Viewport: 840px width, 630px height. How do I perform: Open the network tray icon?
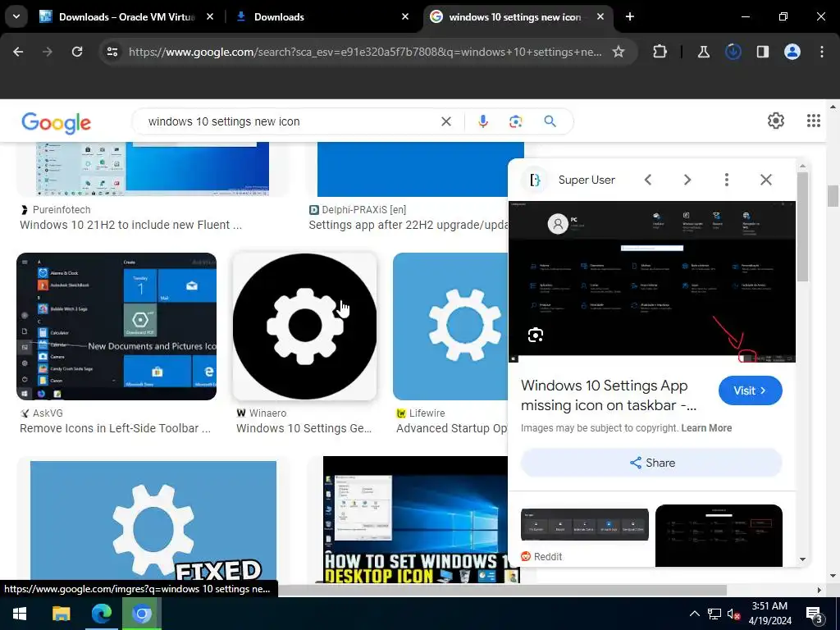[x=714, y=614]
